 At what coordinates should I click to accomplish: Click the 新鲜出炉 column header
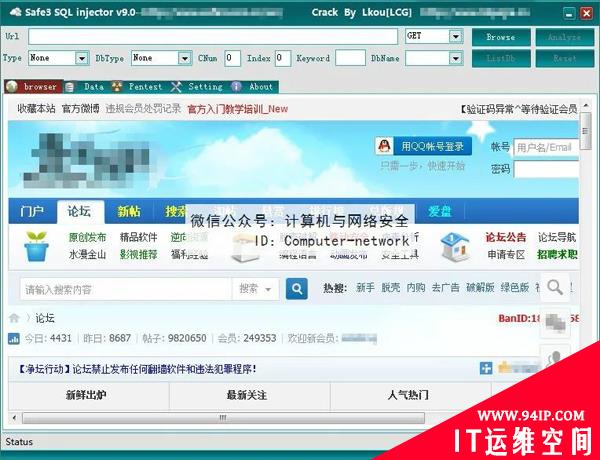[86, 395]
